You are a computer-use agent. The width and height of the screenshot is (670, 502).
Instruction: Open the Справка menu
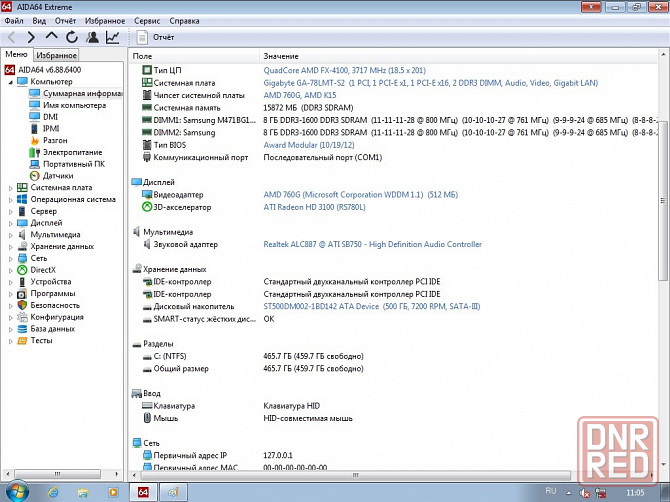pyautogui.click(x=184, y=21)
